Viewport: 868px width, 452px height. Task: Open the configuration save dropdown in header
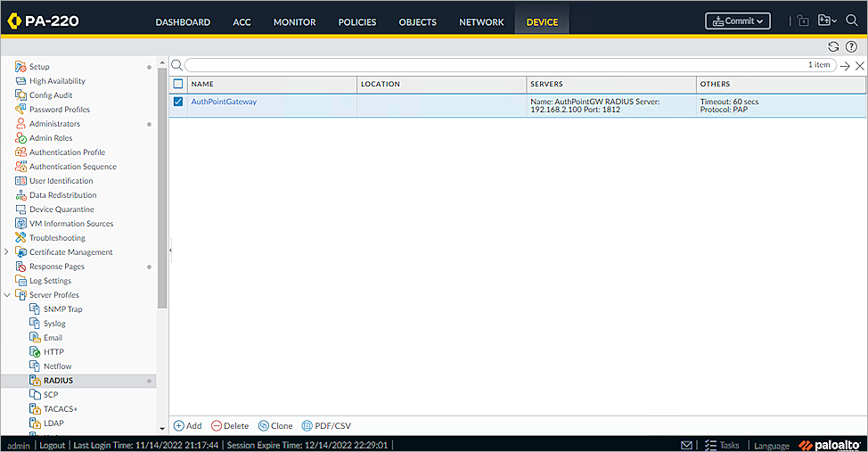(827, 21)
